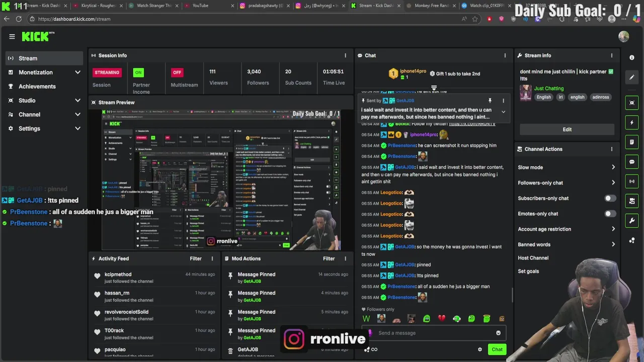The width and height of the screenshot is (644, 362).
Task: Open the hamburger menu beside the Kick logo
Action: click(12, 36)
